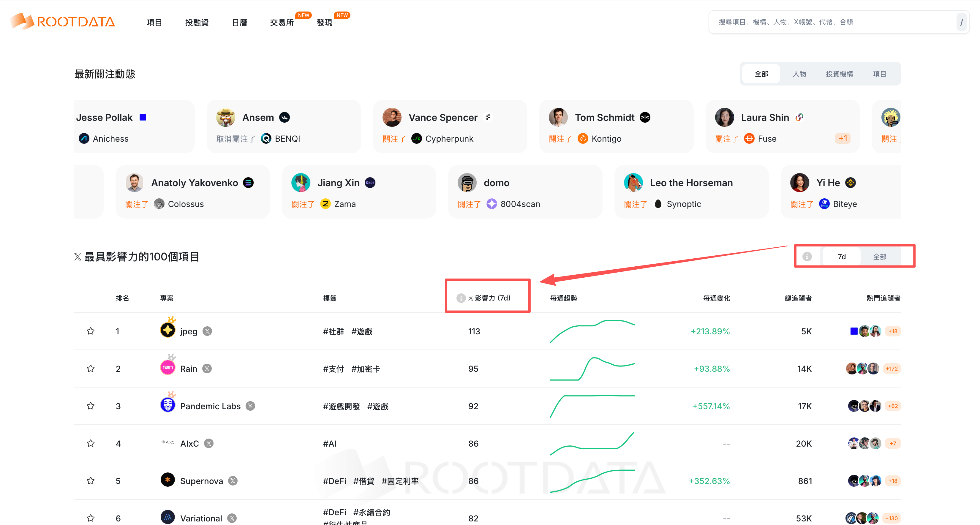Image resolution: width=980 pixels, height=525 pixels.
Task: Switch to the 全部 time range tab
Action: (880, 257)
